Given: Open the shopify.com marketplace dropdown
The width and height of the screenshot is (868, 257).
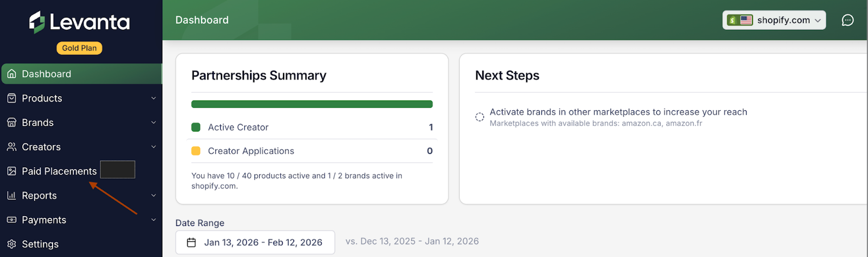Looking at the screenshot, I should coord(774,20).
